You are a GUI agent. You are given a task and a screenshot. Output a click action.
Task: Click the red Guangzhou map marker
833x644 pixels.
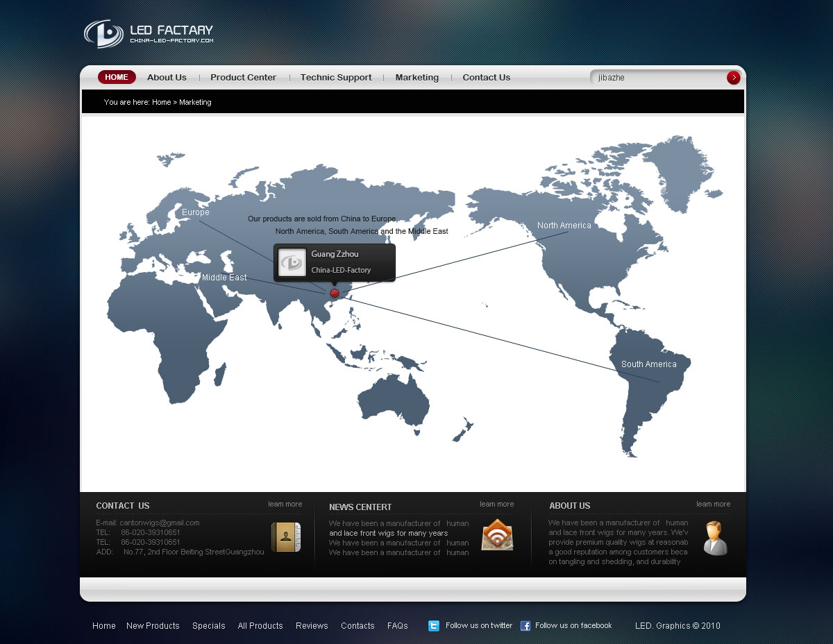tap(335, 294)
